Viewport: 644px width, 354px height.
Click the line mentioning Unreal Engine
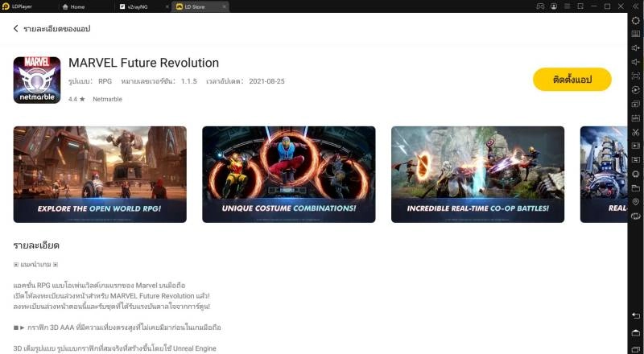pyautogui.click(x=114, y=348)
